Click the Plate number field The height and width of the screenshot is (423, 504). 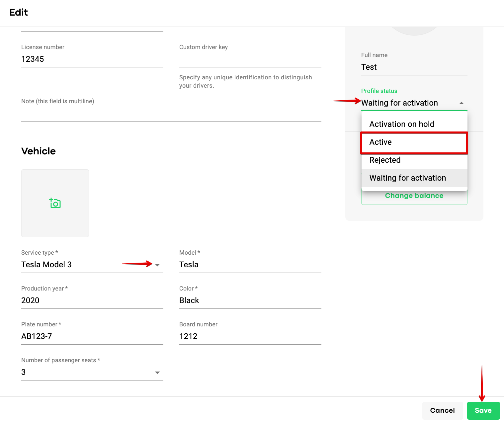[x=92, y=336]
